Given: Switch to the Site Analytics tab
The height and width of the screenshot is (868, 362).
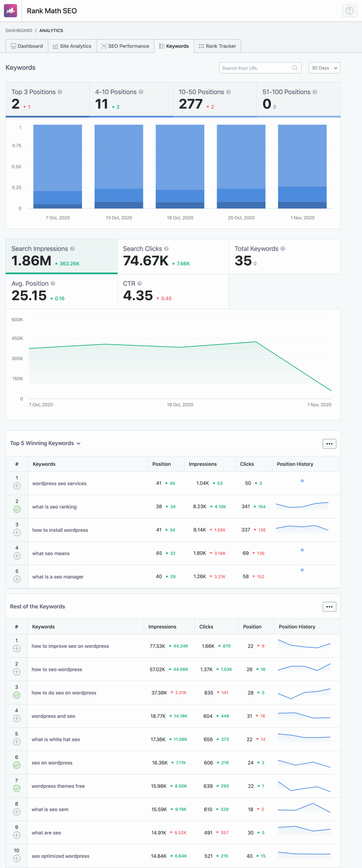Looking at the screenshot, I should click(x=72, y=46).
